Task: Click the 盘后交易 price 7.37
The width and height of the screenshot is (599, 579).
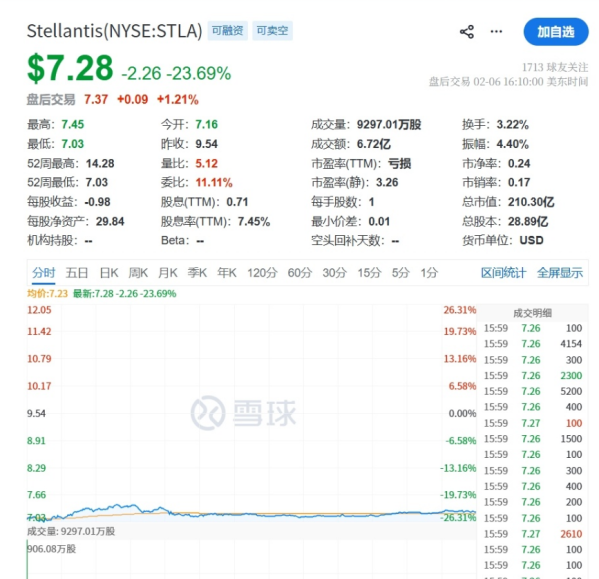Action: tap(96, 100)
